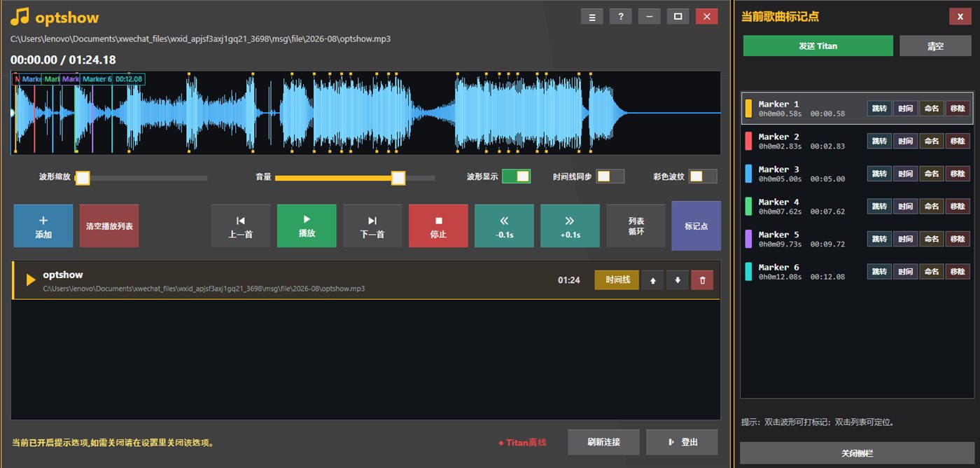Viewport: 980px width, 468px height.
Task: Delete optshow track with trash icon
Action: pos(702,280)
